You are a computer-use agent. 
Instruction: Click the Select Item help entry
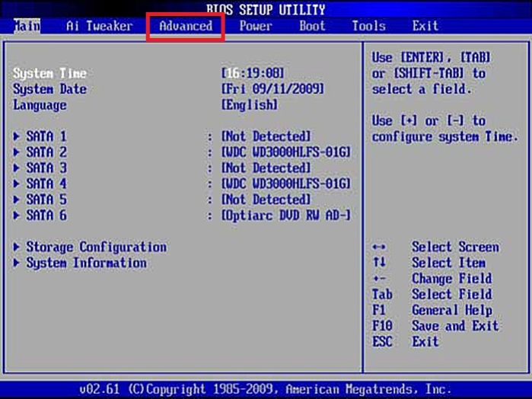(448, 263)
